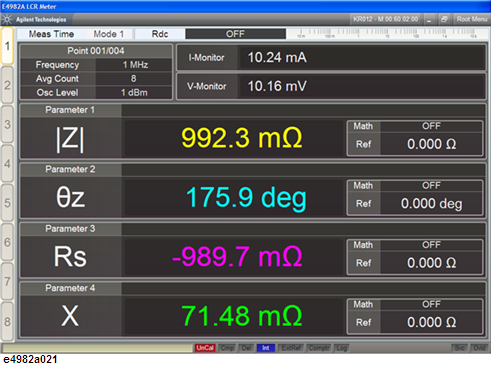Edit the Frequency value 1 MHz

(134, 65)
